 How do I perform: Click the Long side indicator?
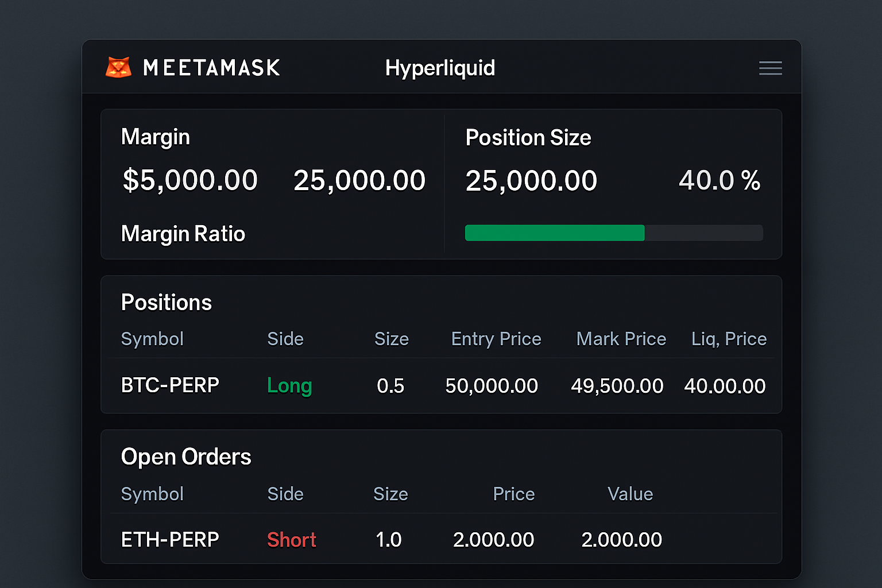(289, 385)
